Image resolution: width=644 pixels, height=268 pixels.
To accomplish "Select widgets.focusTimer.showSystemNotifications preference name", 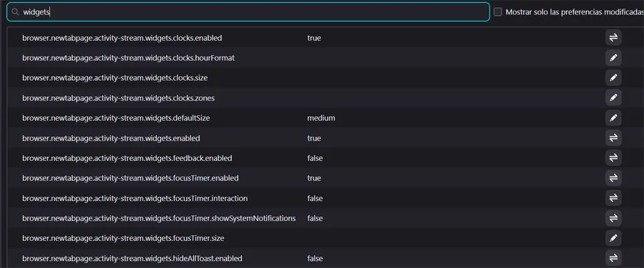I will click(159, 219).
